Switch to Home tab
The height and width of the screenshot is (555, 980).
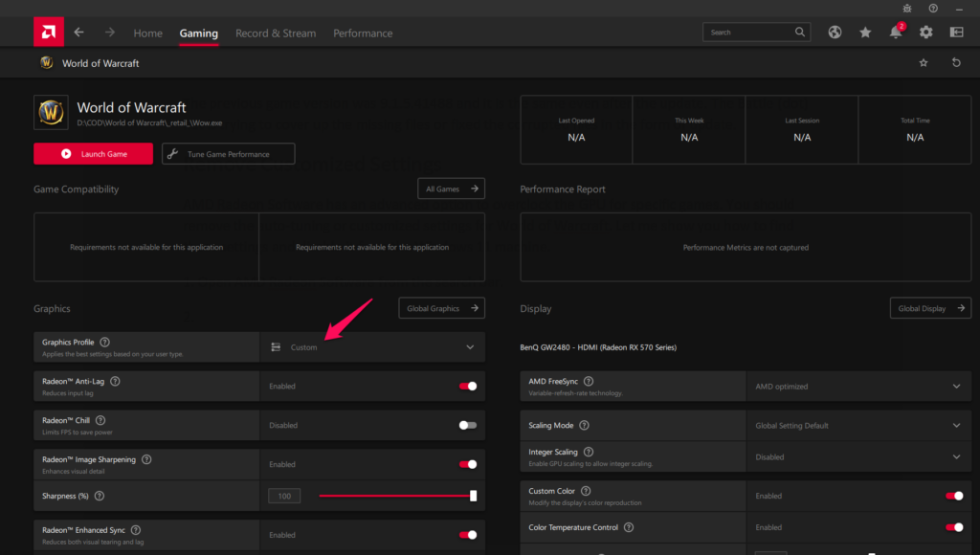pyautogui.click(x=148, y=33)
